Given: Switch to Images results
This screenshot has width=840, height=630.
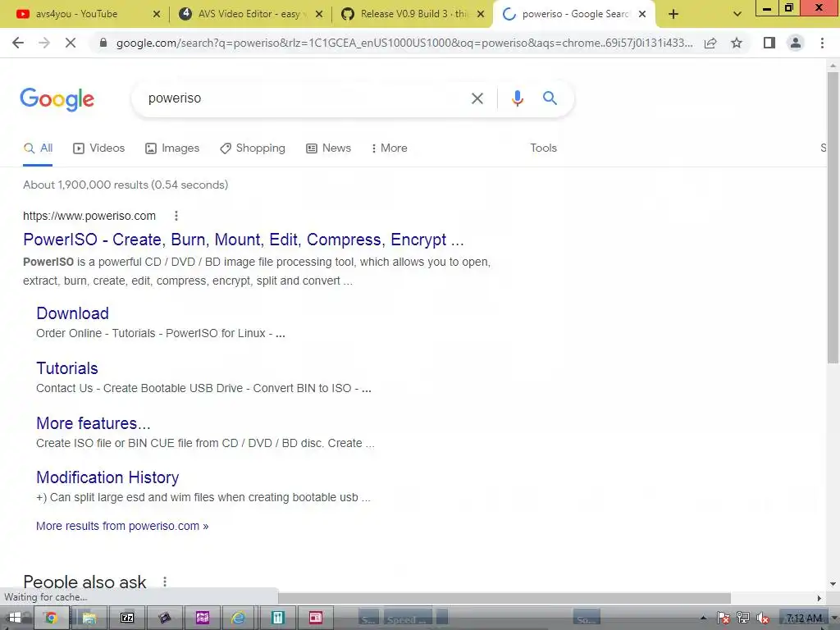Looking at the screenshot, I should tap(172, 148).
